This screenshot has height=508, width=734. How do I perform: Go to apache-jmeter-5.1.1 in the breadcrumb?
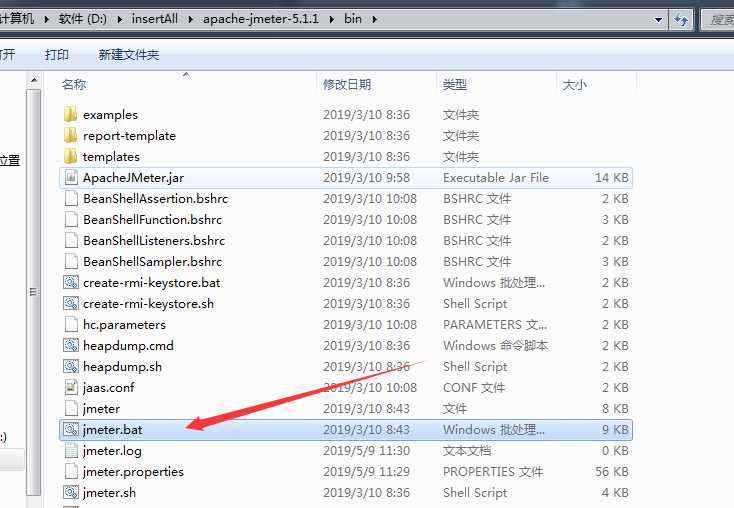pos(261,19)
